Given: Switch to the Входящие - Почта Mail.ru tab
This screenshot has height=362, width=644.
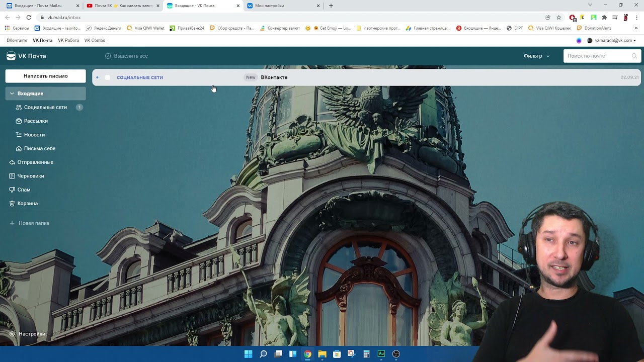Looking at the screenshot, I should 43,6.
